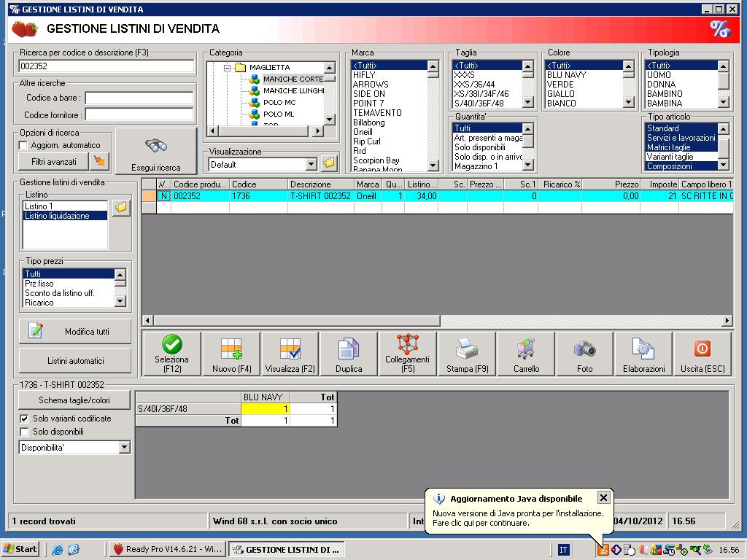
Task: Click down arrow of Tipologia list
Action: (x=723, y=102)
